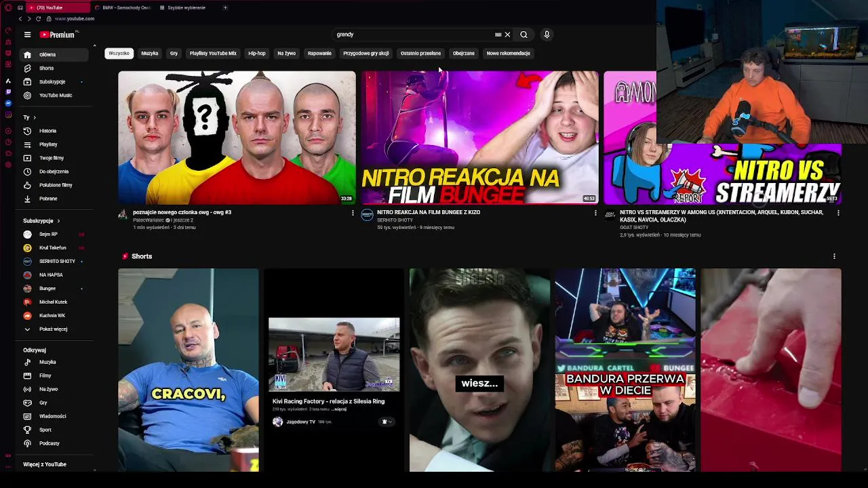
Task: Open Twitch in the Opera sidebar
Action: click(x=8, y=91)
